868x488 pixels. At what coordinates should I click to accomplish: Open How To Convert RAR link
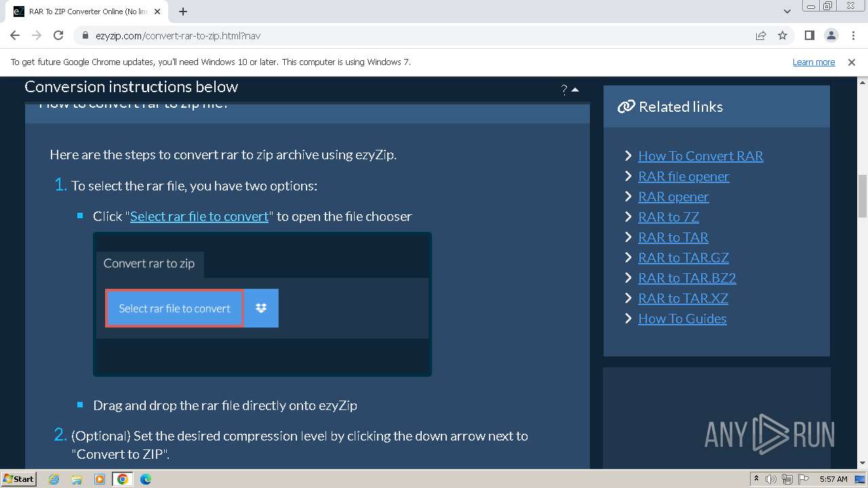[x=701, y=156]
